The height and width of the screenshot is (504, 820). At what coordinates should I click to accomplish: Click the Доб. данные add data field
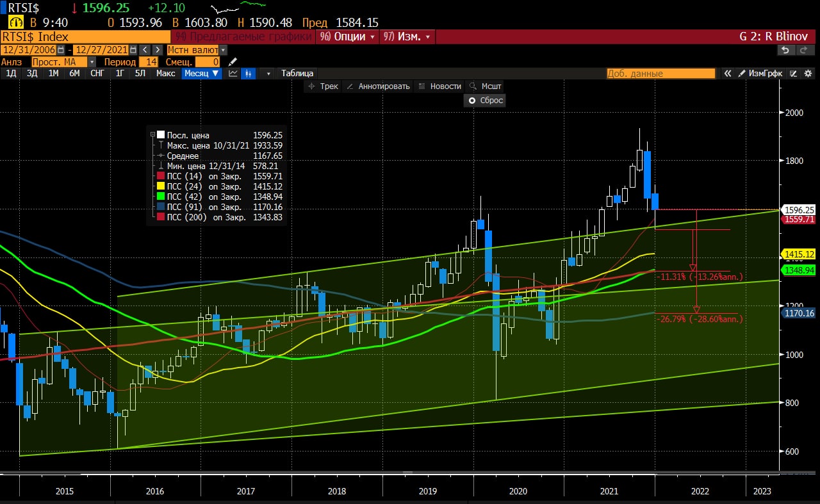click(661, 74)
